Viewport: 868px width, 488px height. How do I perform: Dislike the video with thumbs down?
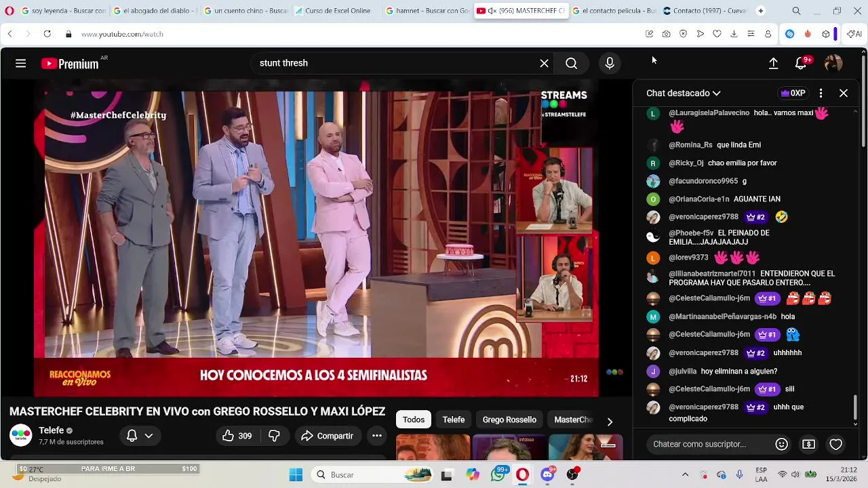(x=274, y=436)
